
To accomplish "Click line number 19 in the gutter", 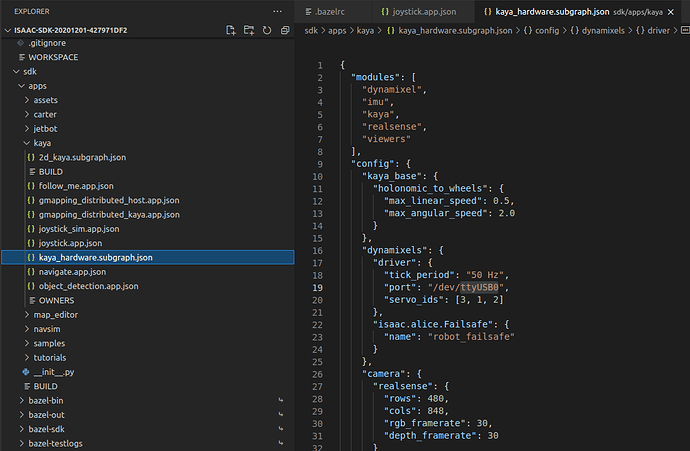I will 318,287.
